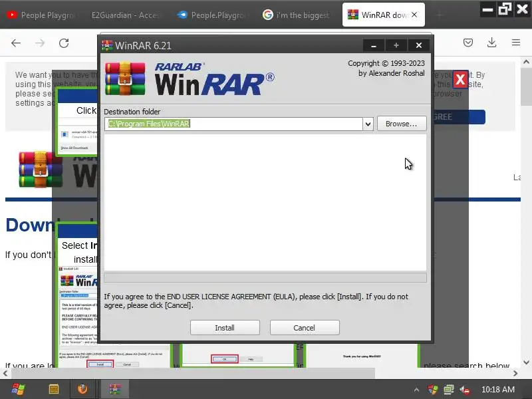The height and width of the screenshot is (399, 532).
Task: Show hidden system tray icons
Action: [416, 390]
